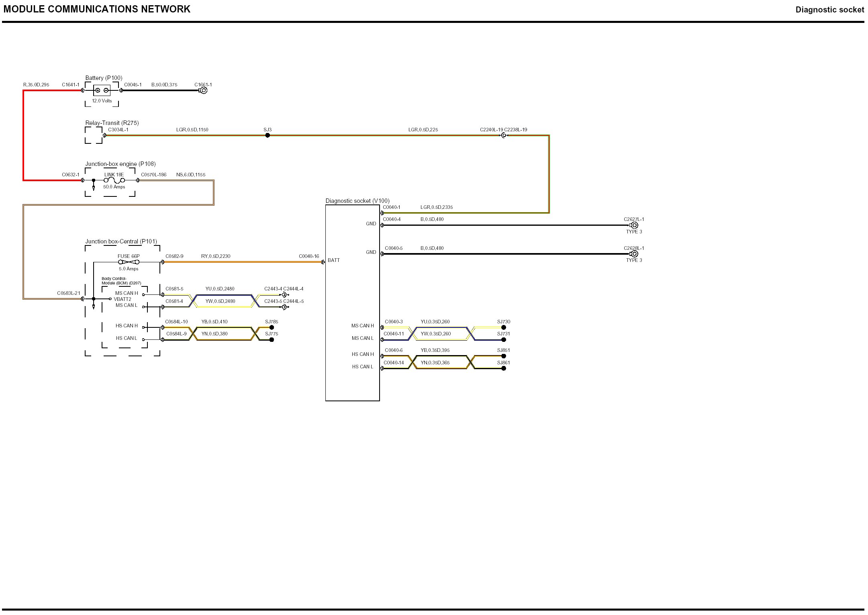Click the MODULE COMMUNICATIONS NETWORK heading
868x615 pixels.
coord(97,9)
